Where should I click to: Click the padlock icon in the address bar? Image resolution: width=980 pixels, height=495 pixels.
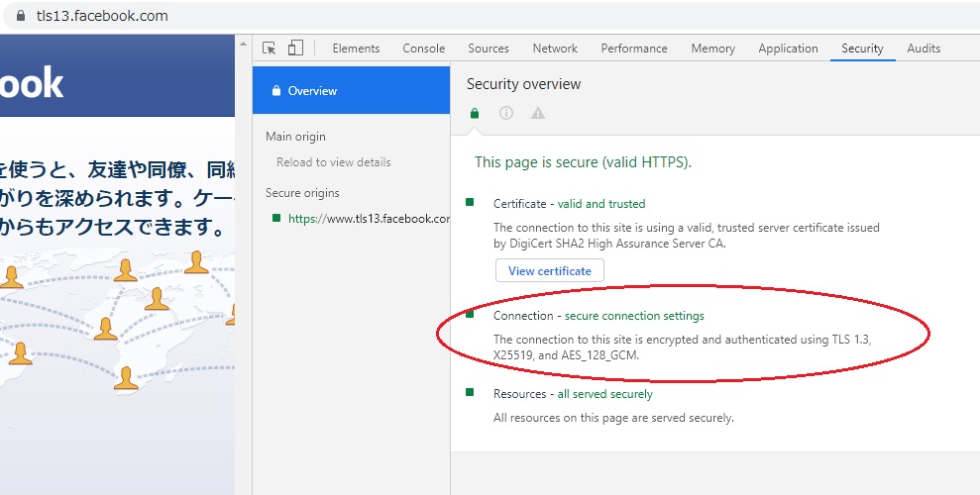(x=21, y=16)
